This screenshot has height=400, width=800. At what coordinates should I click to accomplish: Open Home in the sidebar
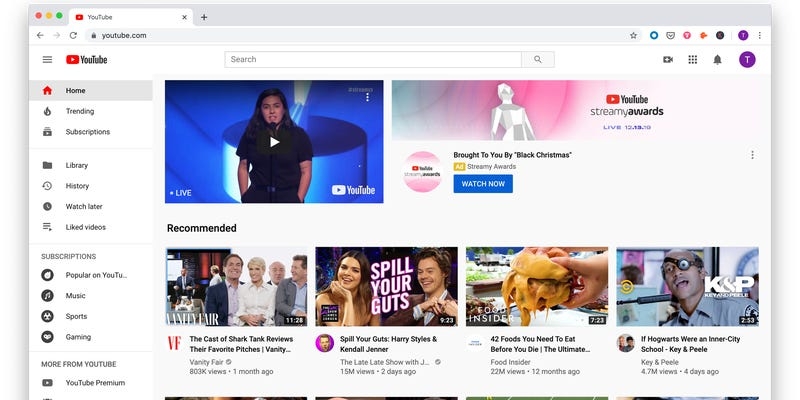coord(91,90)
